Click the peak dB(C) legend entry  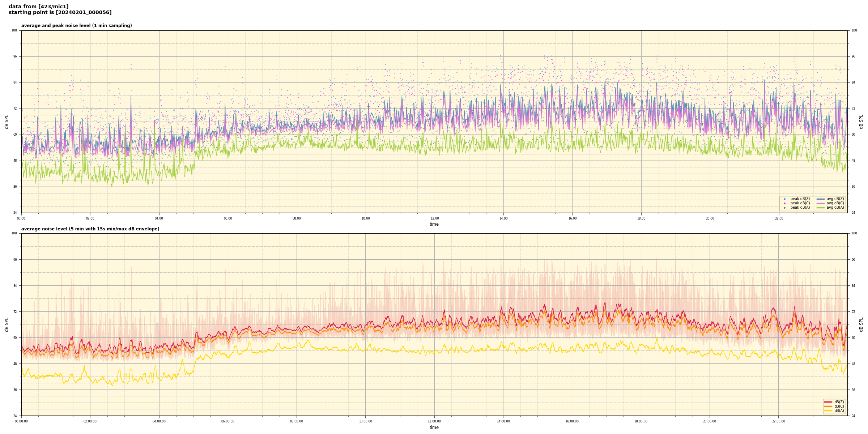(x=800, y=203)
